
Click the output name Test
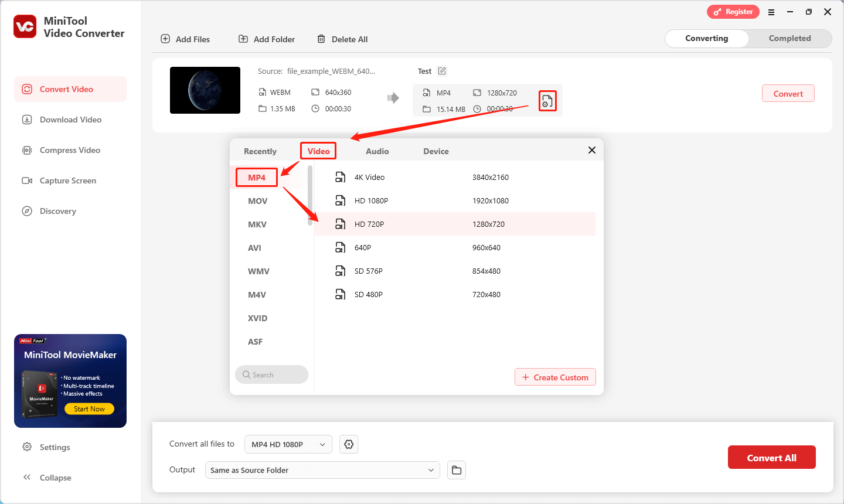tap(424, 71)
